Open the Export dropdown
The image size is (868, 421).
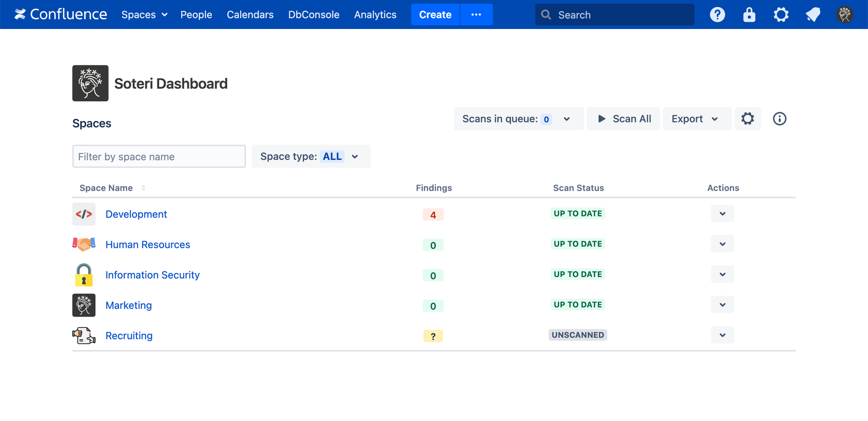point(697,119)
